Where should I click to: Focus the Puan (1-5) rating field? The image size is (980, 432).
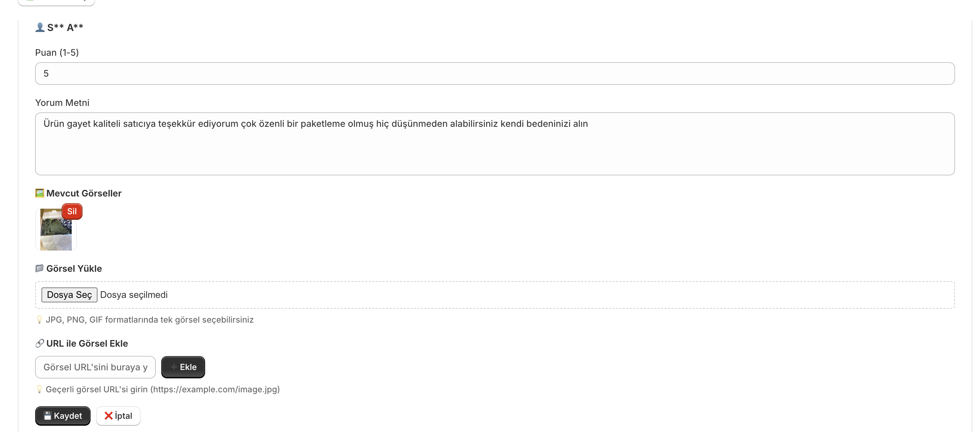pyautogui.click(x=495, y=74)
